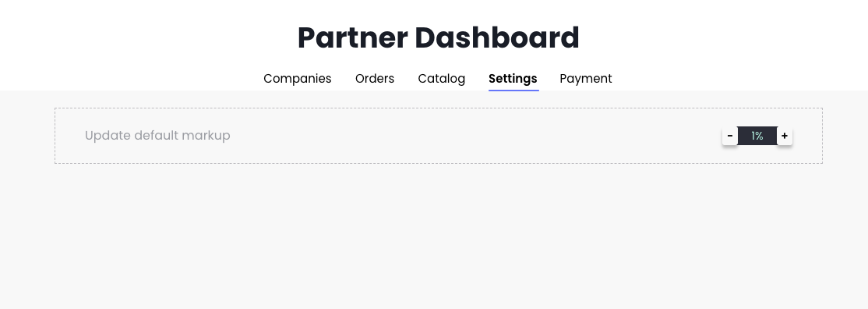
Task: Click the plus icon beside 1%
Action: (x=785, y=135)
